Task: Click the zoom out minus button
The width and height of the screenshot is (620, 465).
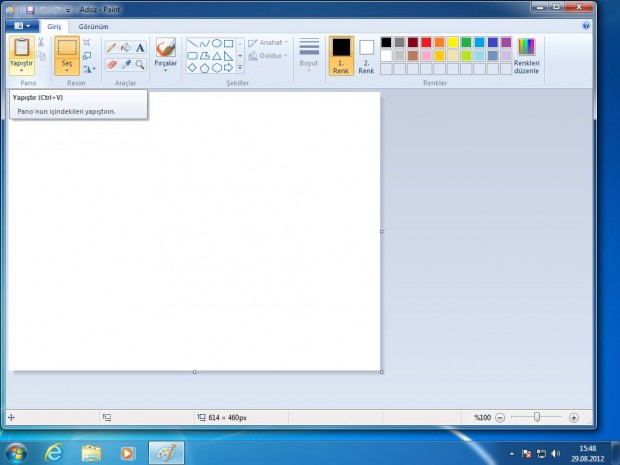Action: 500,418
